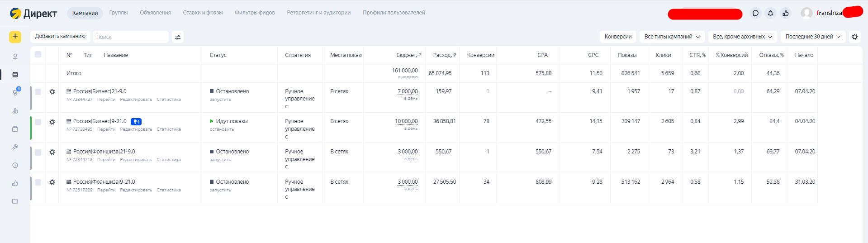Expand the Все, кроме архивных filter
The image size is (868, 243).
tap(742, 37)
